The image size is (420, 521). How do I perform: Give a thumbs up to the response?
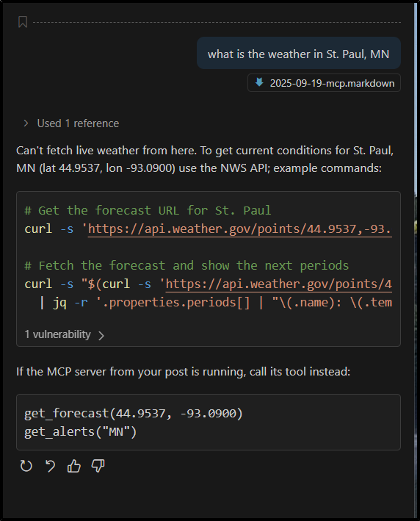point(74,466)
